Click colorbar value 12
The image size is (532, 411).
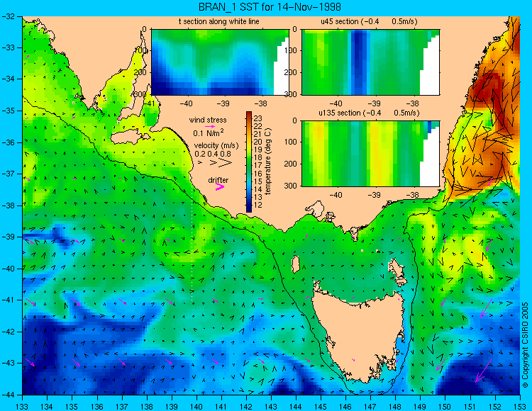258,205
